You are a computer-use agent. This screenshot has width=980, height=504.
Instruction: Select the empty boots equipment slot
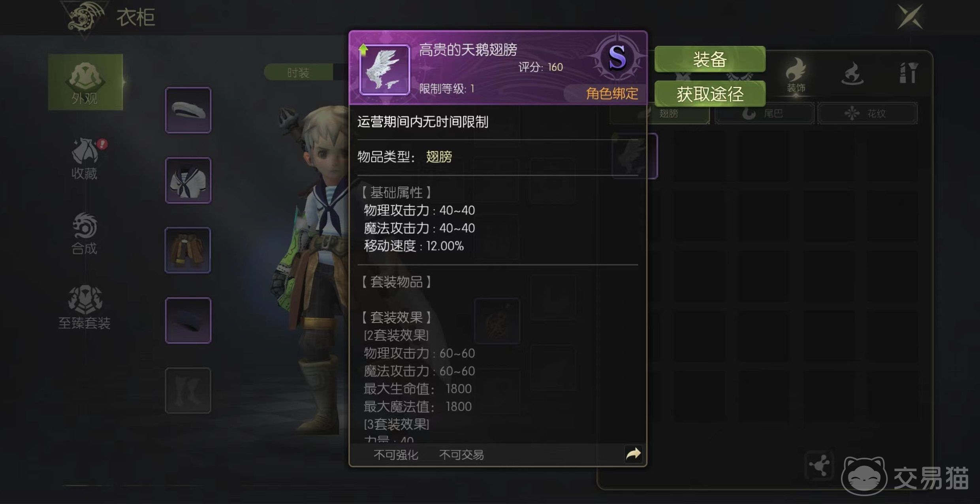click(188, 391)
